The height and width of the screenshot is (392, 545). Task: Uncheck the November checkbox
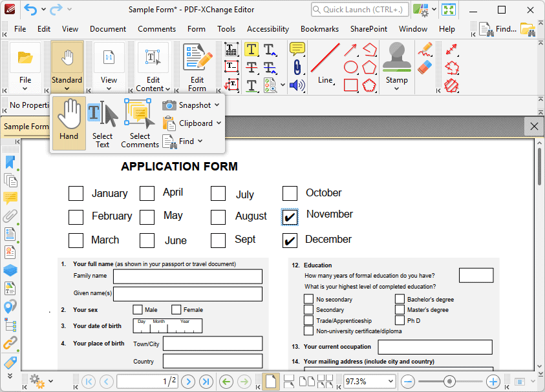[x=290, y=217]
